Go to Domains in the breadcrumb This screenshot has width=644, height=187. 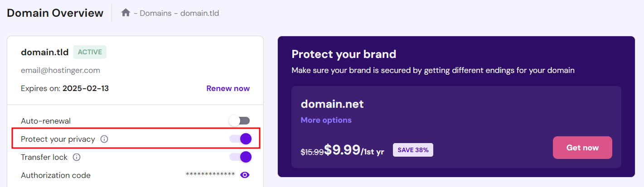(155, 13)
